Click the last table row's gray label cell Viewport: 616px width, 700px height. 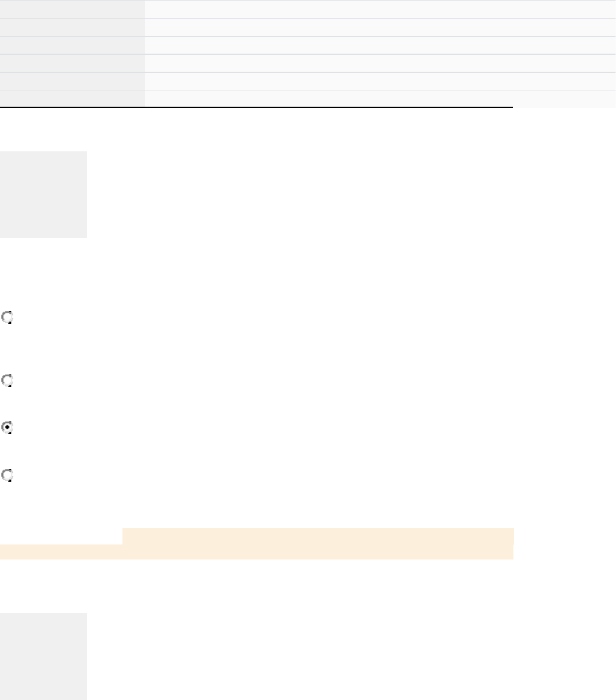pyautogui.click(x=72, y=99)
